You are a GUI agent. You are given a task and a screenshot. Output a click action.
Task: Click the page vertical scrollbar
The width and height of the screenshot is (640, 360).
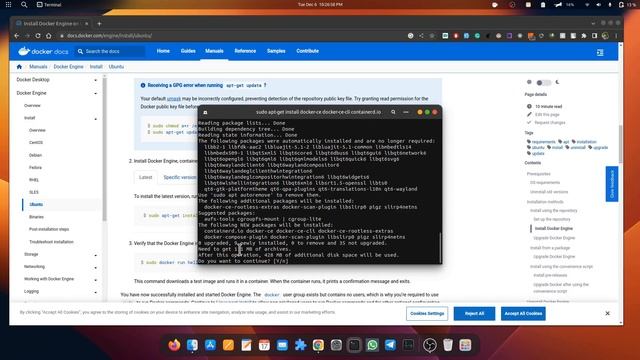tap(620, 144)
